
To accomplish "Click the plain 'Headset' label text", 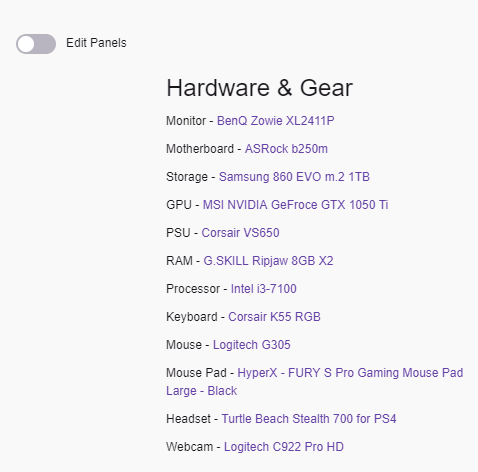I will coord(188,419).
